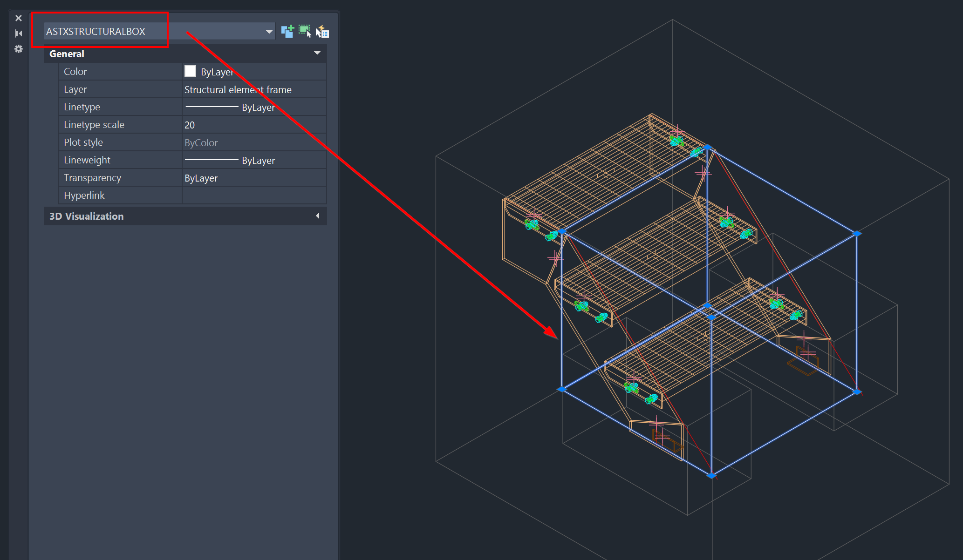Image resolution: width=963 pixels, height=560 pixels.
Task: Open the ASTXSTRUCTURALBOX object type dropdown
Action: click(x=269, y=31)
